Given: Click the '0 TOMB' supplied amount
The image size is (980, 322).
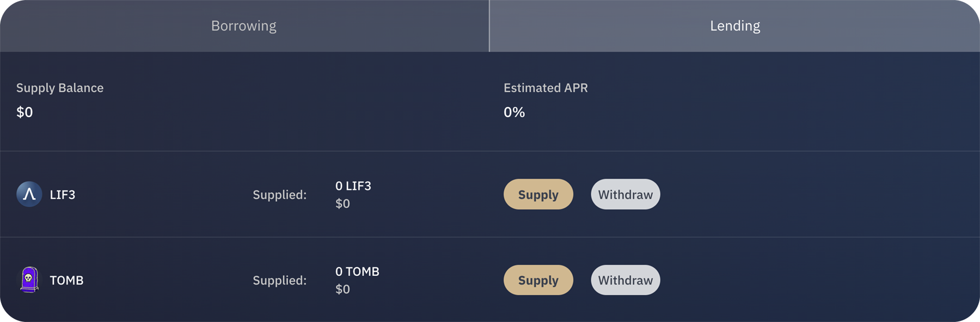Looking at the screenshot, I should coord(357,271).
